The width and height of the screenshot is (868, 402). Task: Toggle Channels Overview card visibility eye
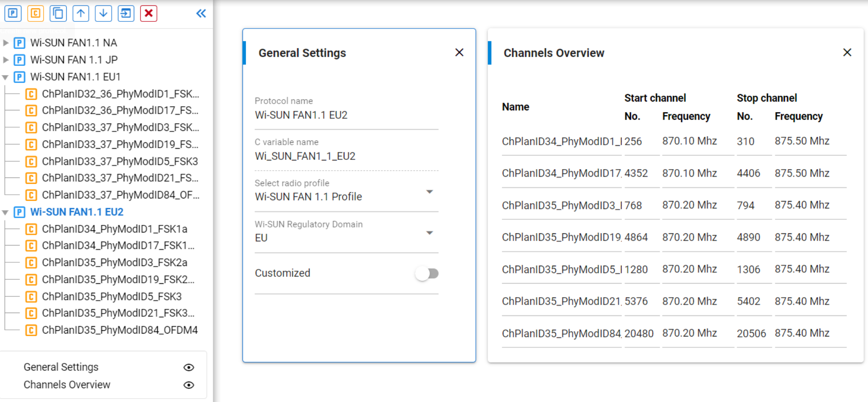(189, 385)
